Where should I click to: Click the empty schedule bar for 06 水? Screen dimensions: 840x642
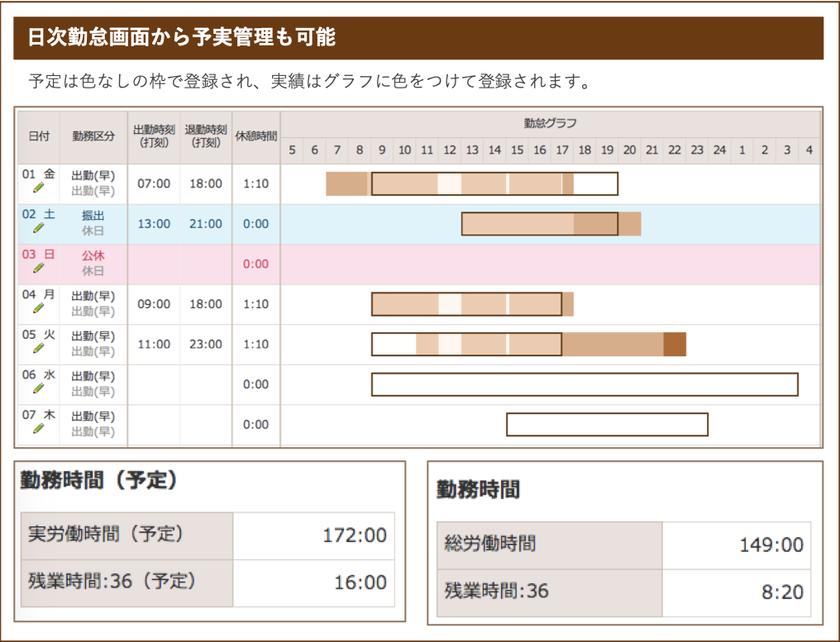coord(584,384)
